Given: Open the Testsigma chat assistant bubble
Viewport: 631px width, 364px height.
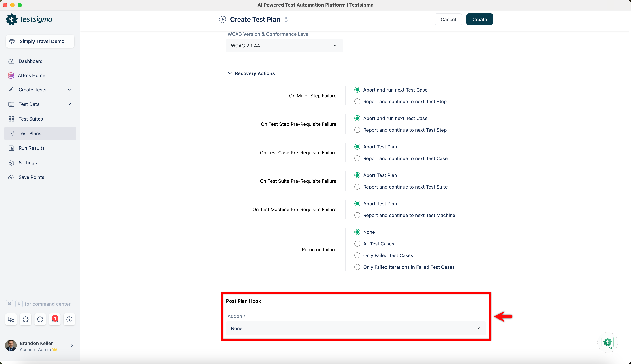Looking at the screenshot, I should point(607,342).
